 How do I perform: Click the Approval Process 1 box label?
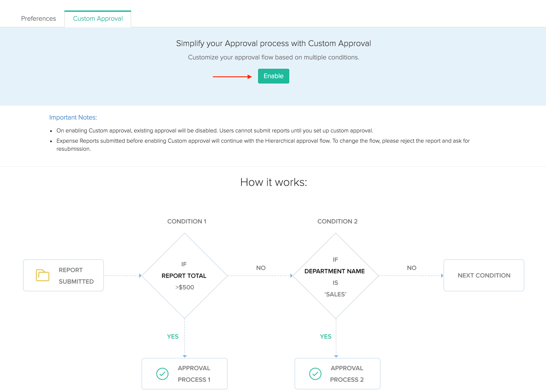194,374
